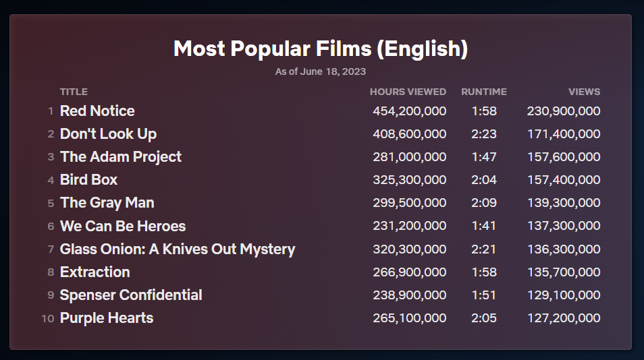Image resolution: width=644 pixels, height=360 pixels.
Task: Click the HOURS VIEWED column header
Action: pos(408,92)
